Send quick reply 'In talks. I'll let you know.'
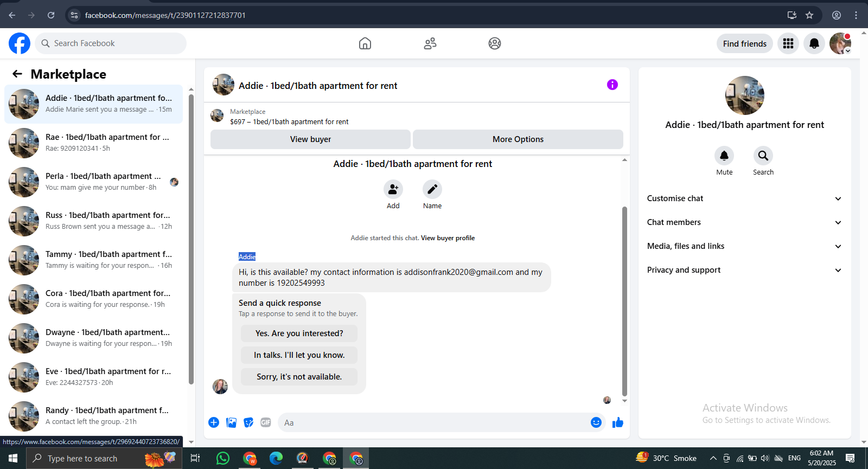 [299, 355]
